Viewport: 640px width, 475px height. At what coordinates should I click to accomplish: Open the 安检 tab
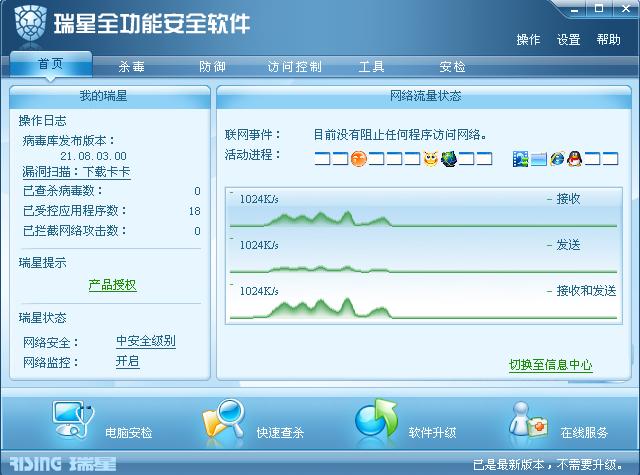click(x=452, y=66)
